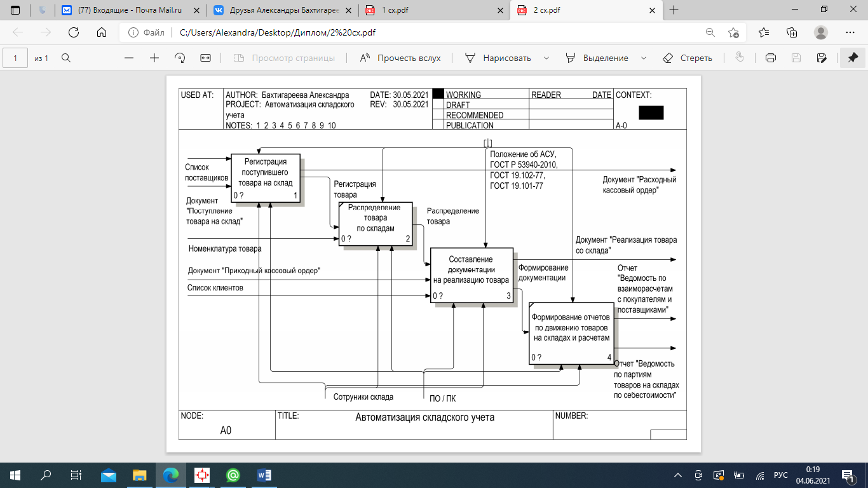Open the Wi-Fi network panel
Viewport: 868px width, 488px height.
[759, 475]
